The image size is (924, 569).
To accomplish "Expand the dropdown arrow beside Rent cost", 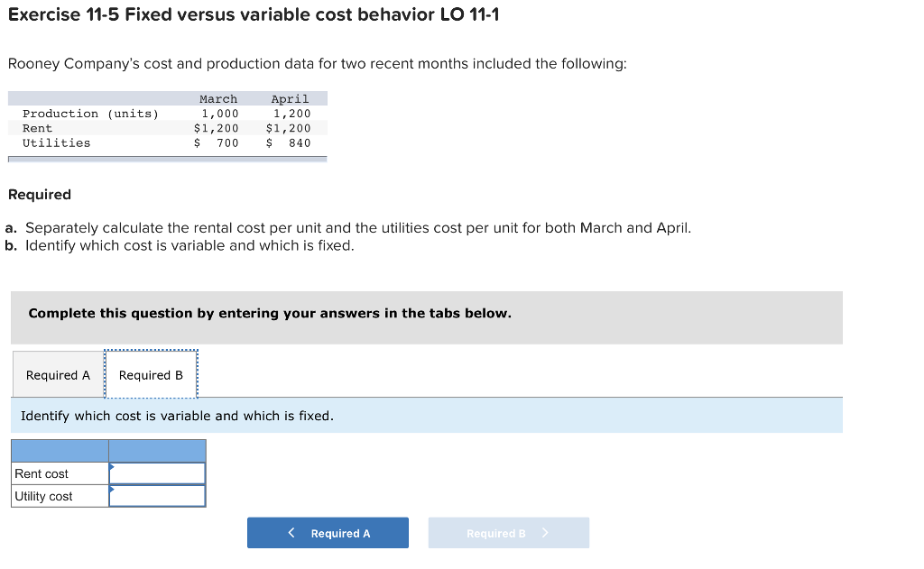I will (x=112, y=467).
